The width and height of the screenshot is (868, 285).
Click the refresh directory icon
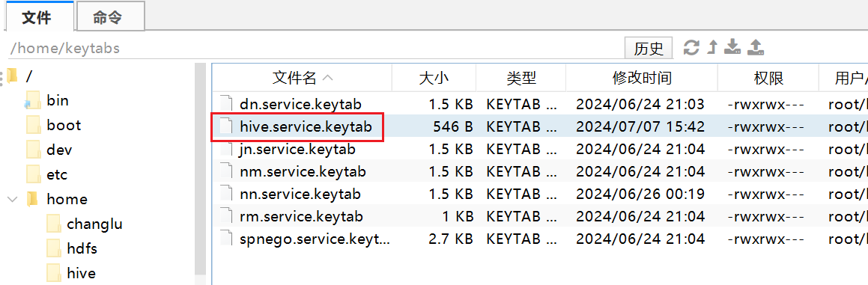691,47
